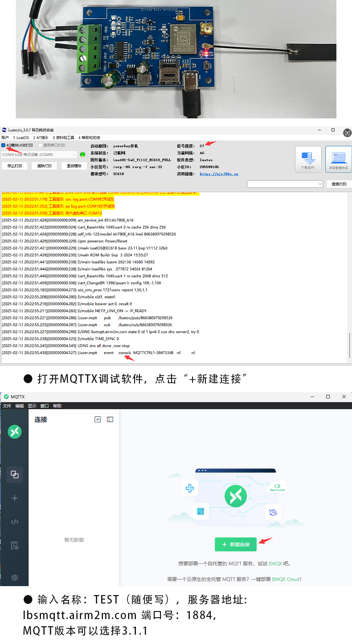Toggle layout icon beside 连接 header

click(110, 419)
